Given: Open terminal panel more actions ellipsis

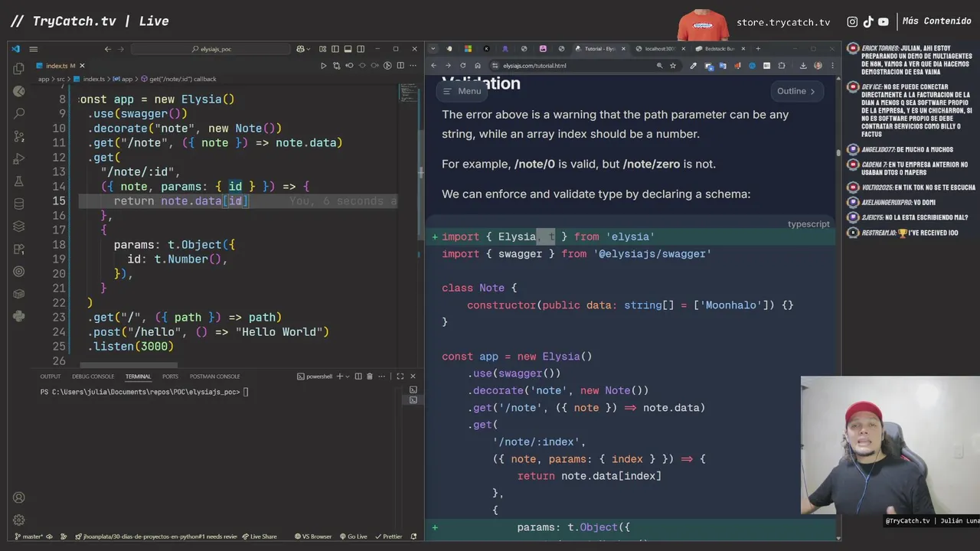Looking at the screenshot, I should click(x=383, y=377).
